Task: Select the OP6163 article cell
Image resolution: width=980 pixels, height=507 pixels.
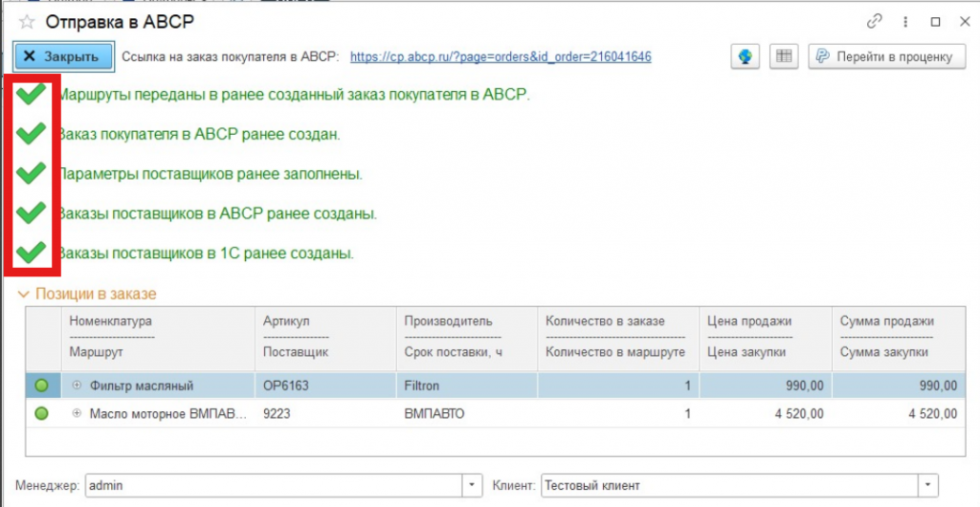Action: point(324,386)
